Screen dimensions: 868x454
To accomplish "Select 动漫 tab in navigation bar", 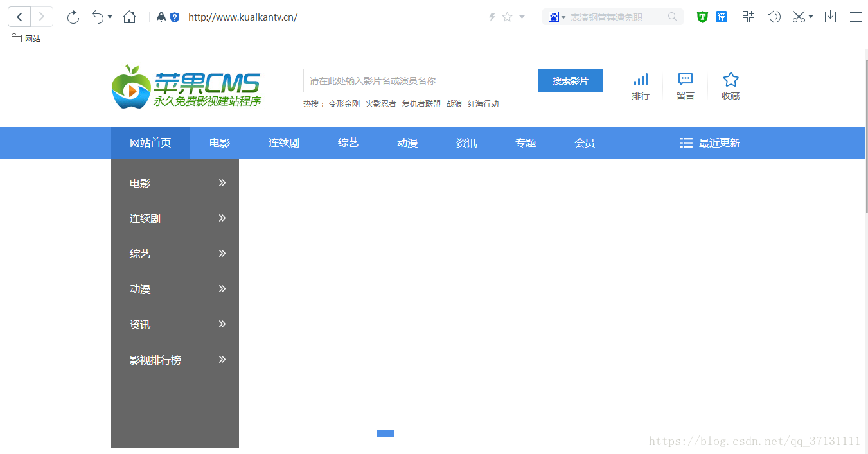I will point(407,143).
